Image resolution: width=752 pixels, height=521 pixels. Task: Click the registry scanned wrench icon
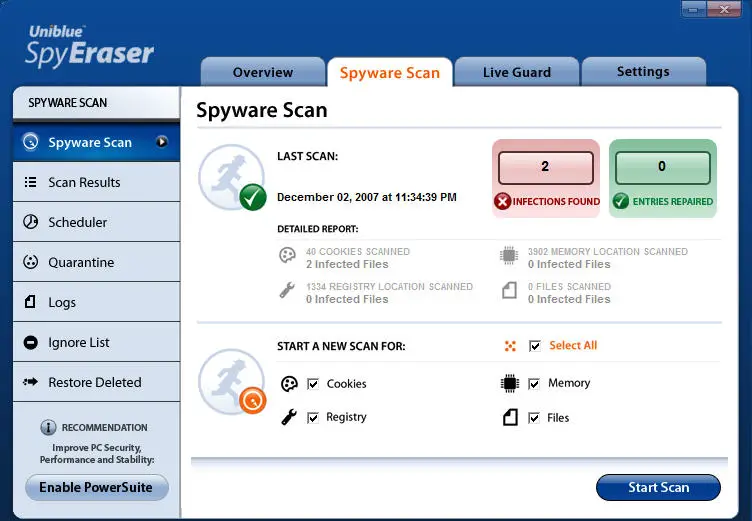(x=287, y=290)
